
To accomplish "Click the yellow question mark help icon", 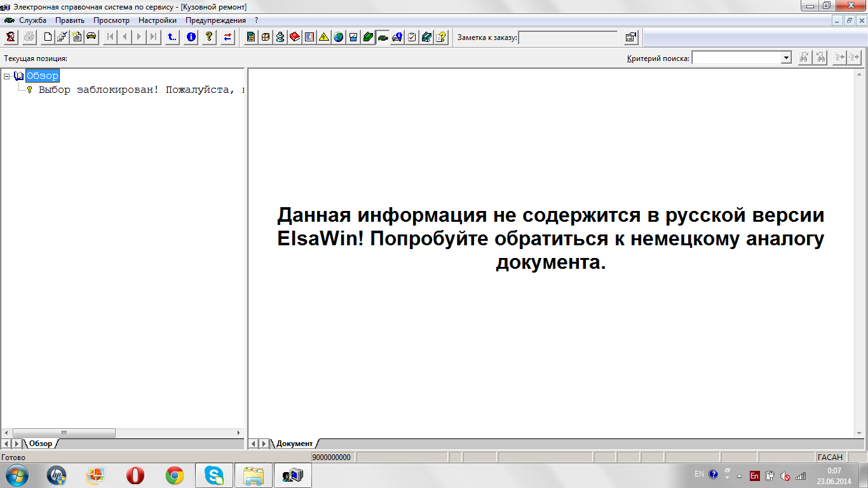I will tap(208, 37).
